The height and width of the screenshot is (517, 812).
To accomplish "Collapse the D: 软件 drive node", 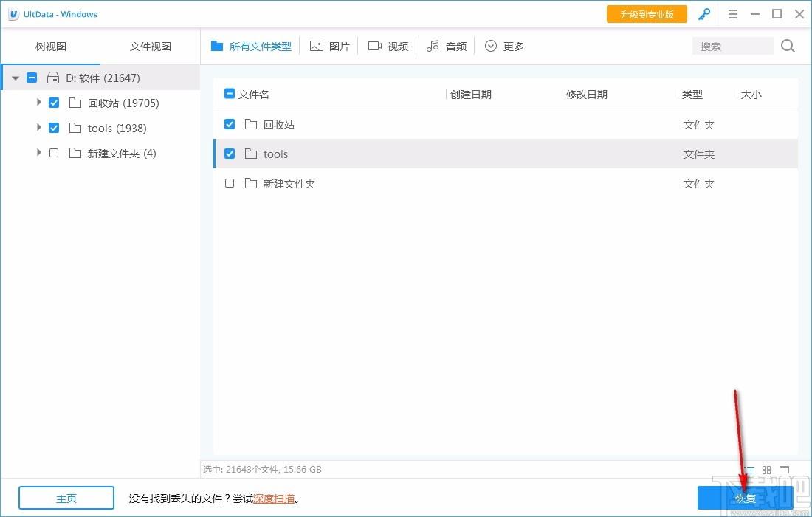I will (x=16, y=78).
